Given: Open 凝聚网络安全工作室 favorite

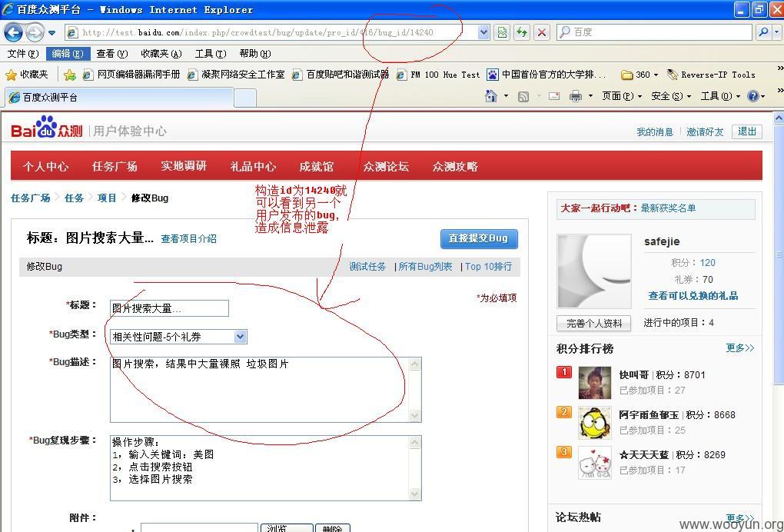Looking at the screenshot, I should (235, 75).
